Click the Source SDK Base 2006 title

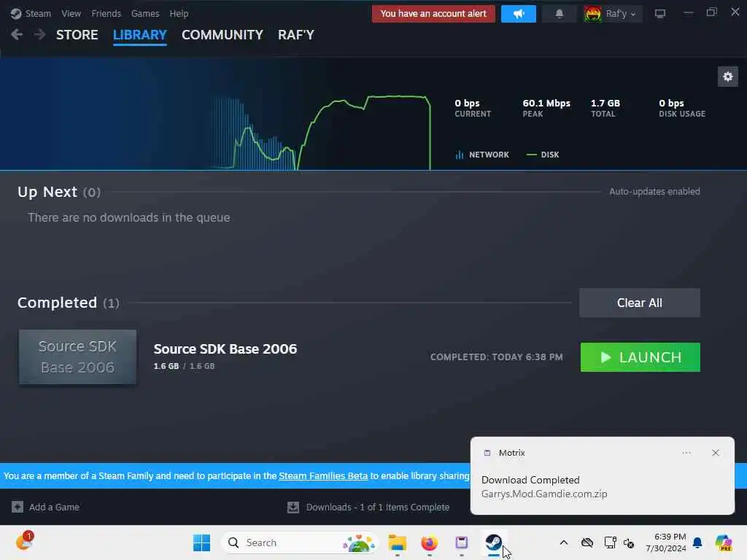pos(225,349)
